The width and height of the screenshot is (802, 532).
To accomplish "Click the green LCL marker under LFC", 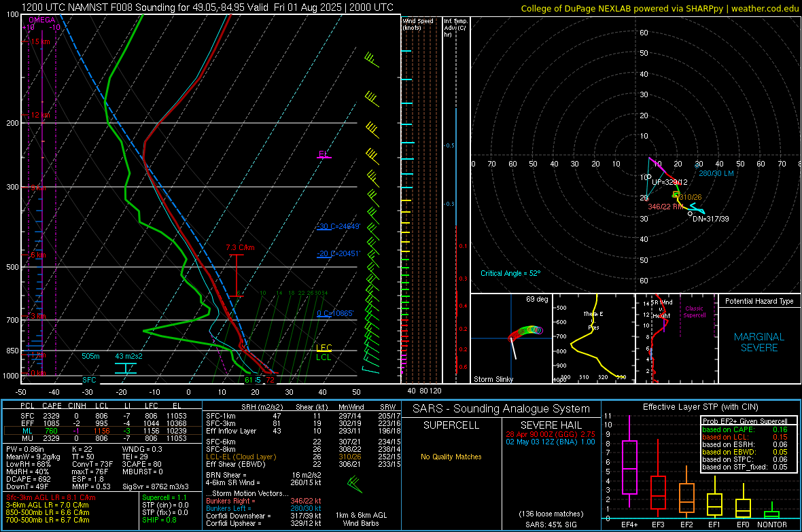I will (x=324, y=357).
